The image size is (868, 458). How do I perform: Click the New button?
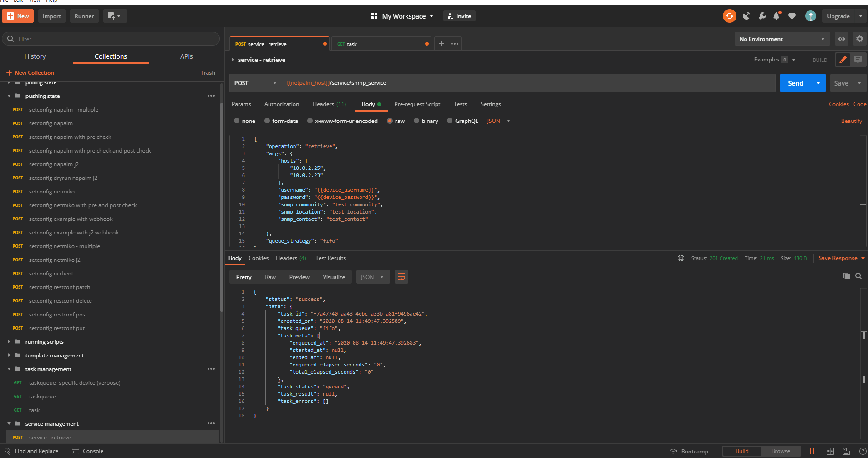coord(17,16)
